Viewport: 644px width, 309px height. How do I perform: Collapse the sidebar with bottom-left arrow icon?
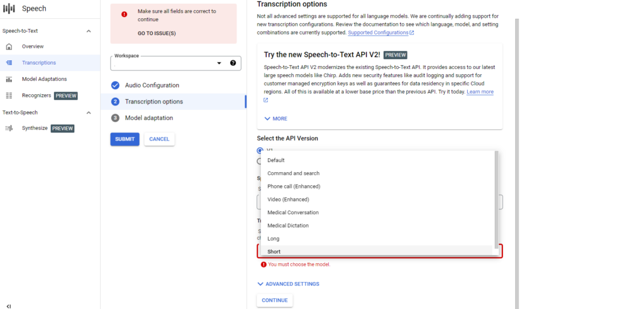(9, 306)
